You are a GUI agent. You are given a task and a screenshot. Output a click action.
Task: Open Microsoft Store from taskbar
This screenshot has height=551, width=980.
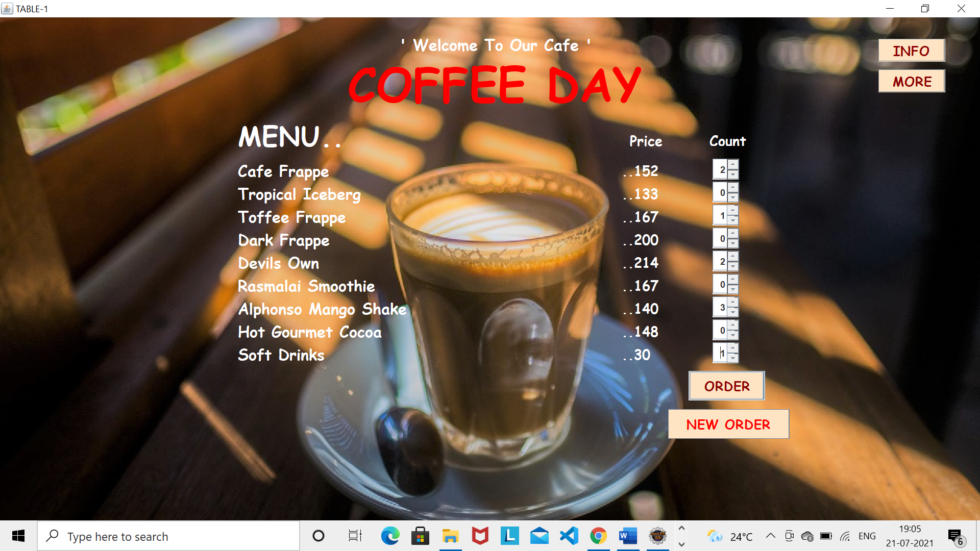pyautogui.click(x=420, y=536)
